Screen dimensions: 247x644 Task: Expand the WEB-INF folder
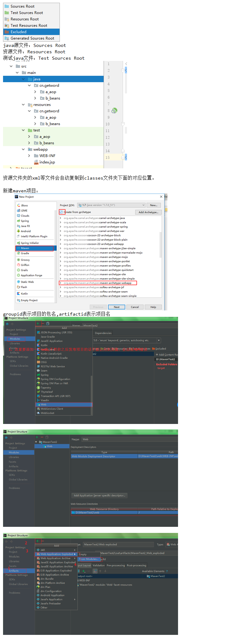[x=29, y=156]
